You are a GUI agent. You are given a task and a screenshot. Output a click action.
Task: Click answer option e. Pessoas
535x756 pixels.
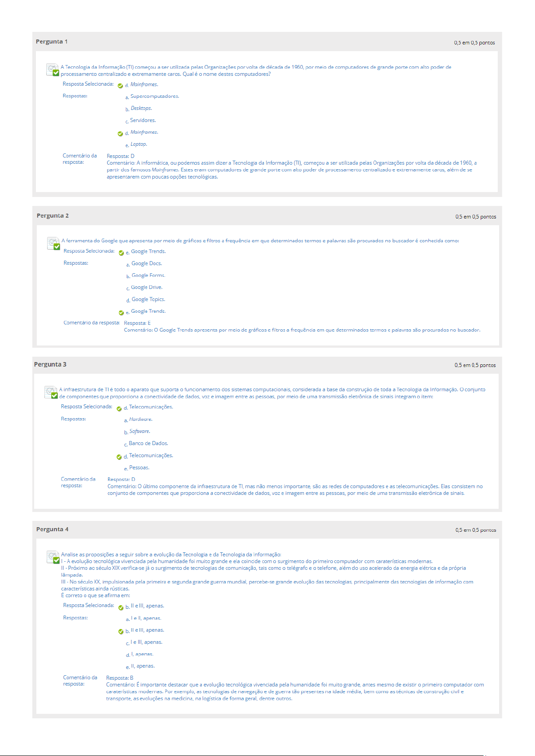point(137,468)
